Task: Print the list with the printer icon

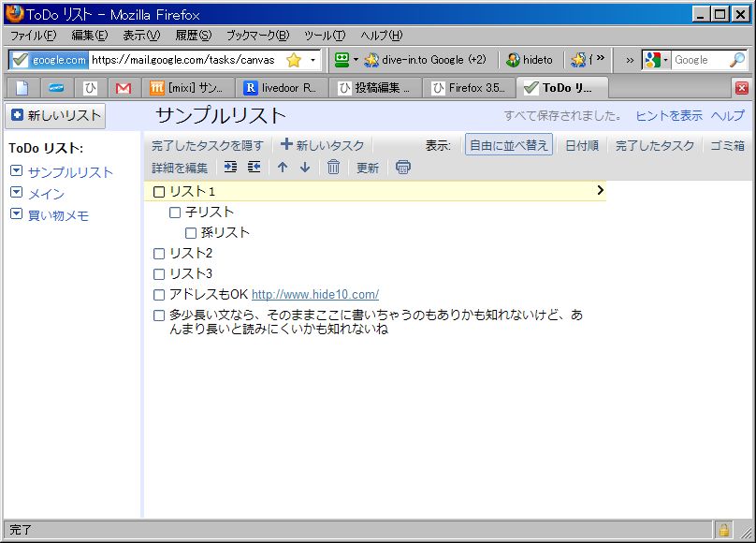Action: [x=402, y=168]
